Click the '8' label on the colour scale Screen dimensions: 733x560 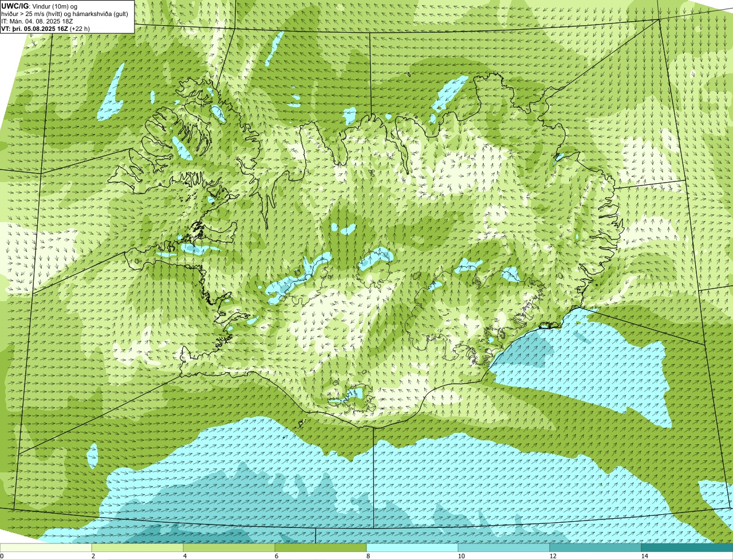click(368, 556)
